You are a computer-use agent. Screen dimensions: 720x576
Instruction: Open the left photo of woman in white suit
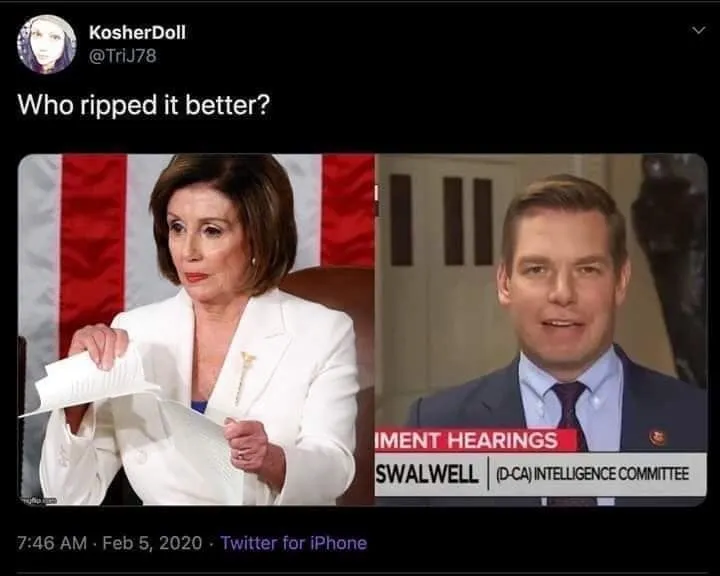(x=196, y=329)
